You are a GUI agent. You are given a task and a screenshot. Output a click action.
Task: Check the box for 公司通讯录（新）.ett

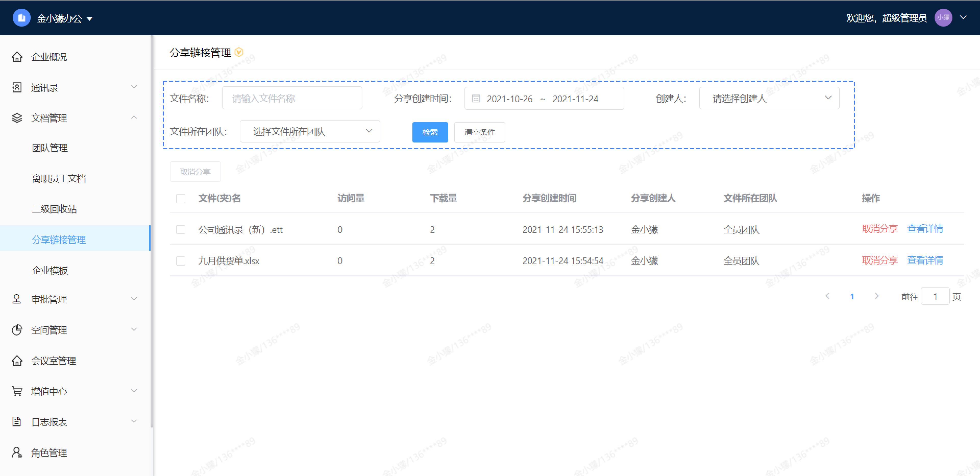[181, 230]
